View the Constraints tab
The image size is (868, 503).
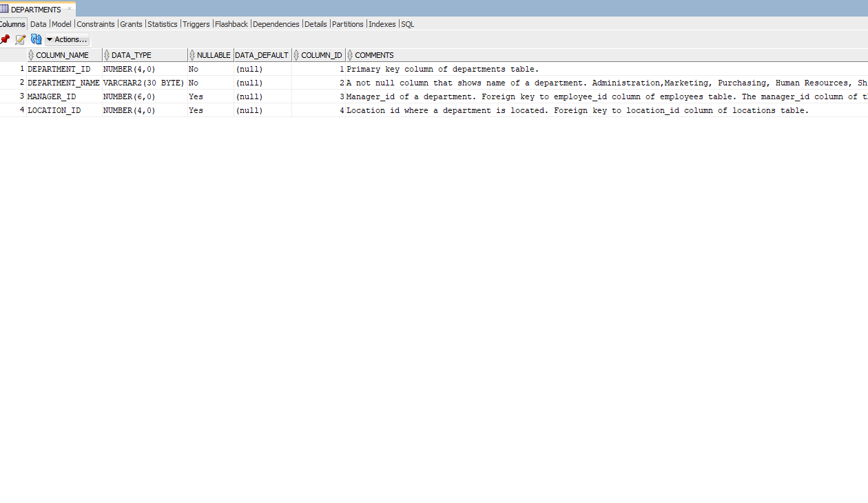click(x=95, y=24)
